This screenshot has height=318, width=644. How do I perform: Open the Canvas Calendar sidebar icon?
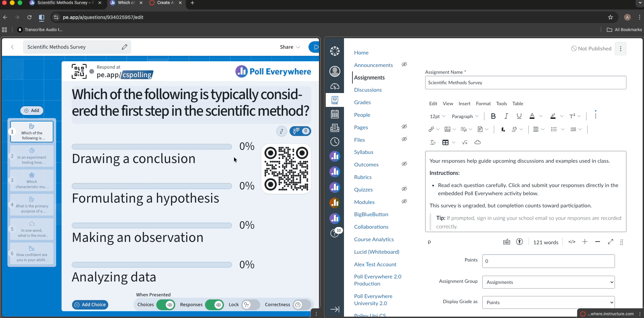coord(335,114)
